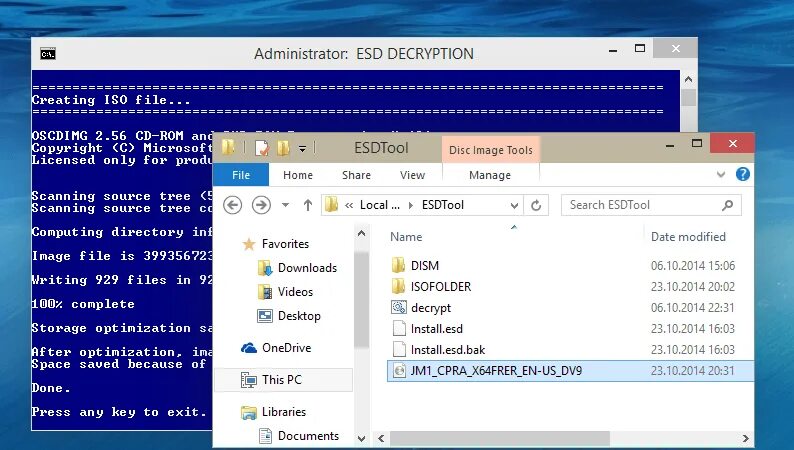Image resolution: width=794 pixels, height=450 pixels.
Task: Click the file list horizontal scrollbar thumb
Action: (500, 438)
